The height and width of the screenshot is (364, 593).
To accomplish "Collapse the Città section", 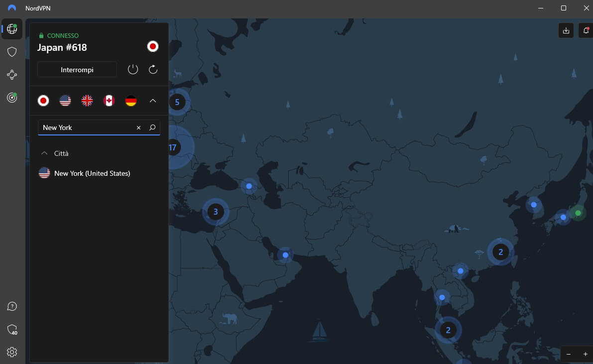I will click(x=44, y=153).
